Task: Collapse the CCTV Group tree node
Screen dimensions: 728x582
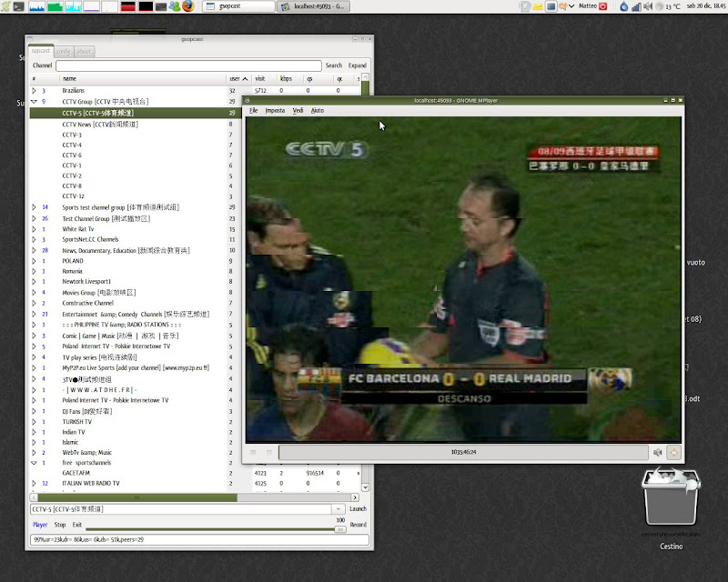Action: 34,101
